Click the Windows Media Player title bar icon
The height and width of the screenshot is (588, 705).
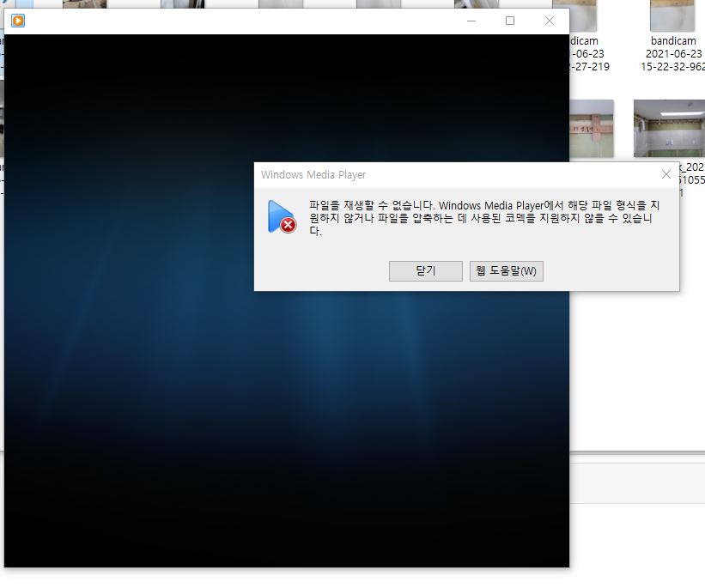pos(18,21)
